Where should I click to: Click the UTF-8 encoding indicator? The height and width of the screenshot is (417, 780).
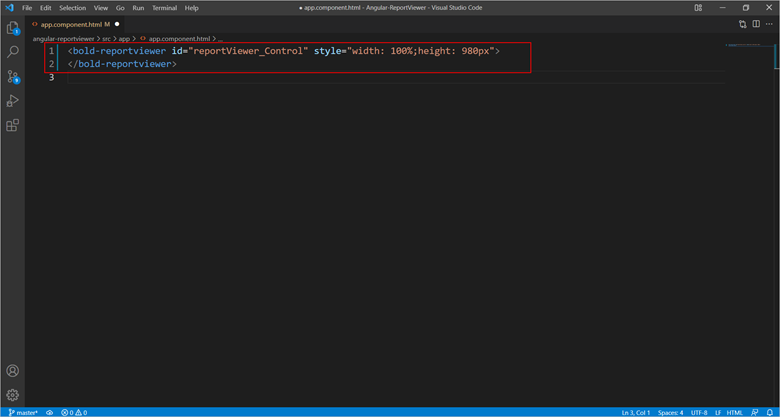(x=699, y=413)
